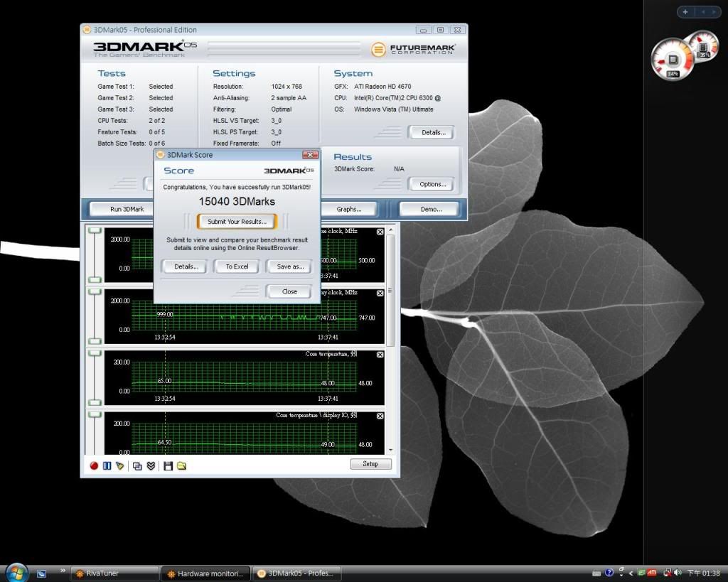Open the volume tray icon
Screen dimensions: 728x582
pos(678,573)
